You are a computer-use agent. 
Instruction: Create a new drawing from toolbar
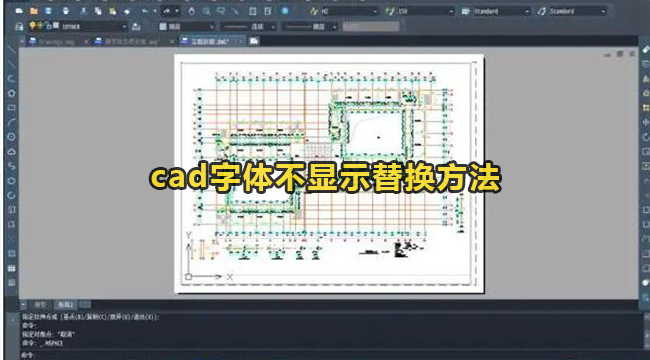click(x=19, y=11)
